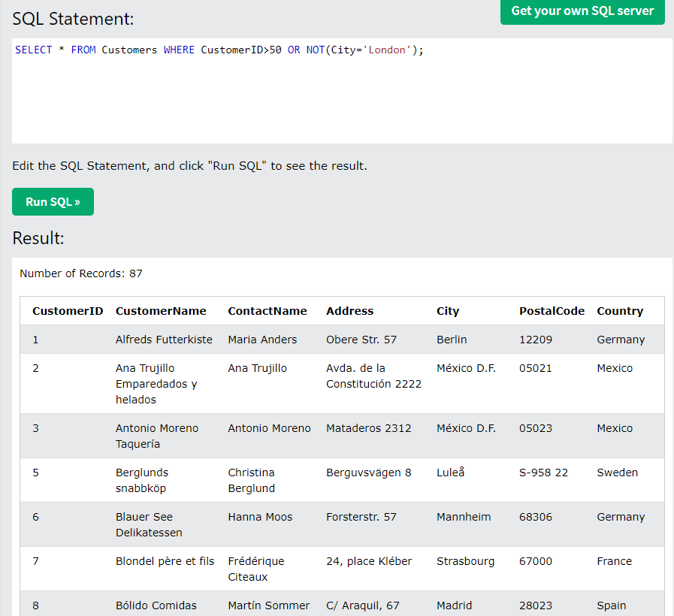Click the Sweden country cell
This screenshot has height=616, width=674.
click(617, 473)
